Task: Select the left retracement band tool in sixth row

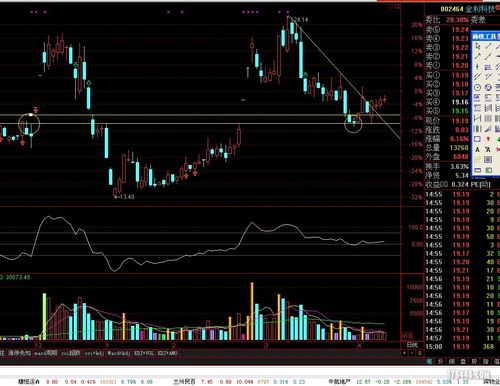Action: point(478,98)
